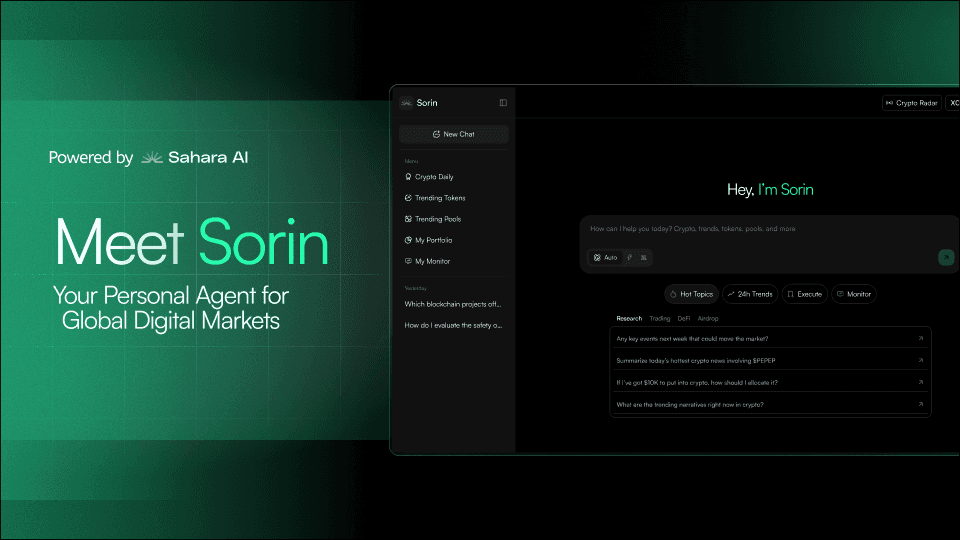Click the 'Hey, I'm Sorin' greeting

770,190
